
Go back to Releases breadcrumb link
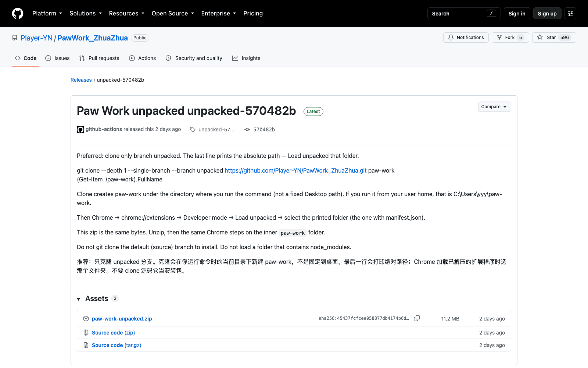81,80
